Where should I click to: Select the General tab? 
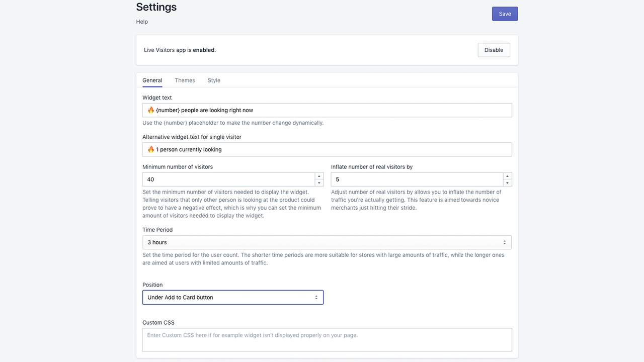(152, 80)
